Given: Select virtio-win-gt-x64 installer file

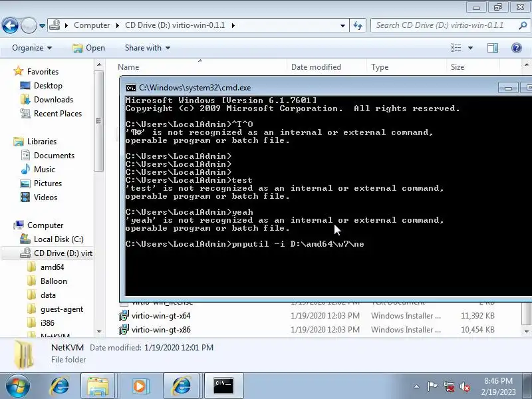Looking at the screenshot, I should pos(161,315).
